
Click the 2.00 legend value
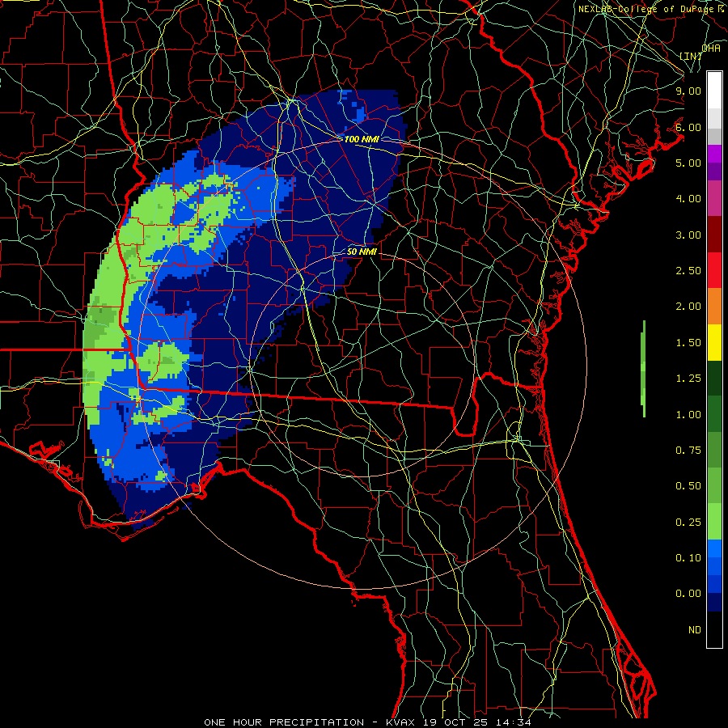coord(688,307)
